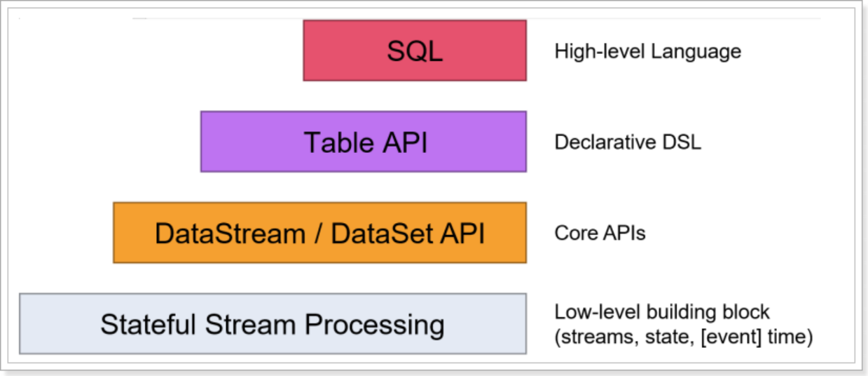868x376 pixels.
Task: Click the "Low-level building block" text
Action: [662, 311]
